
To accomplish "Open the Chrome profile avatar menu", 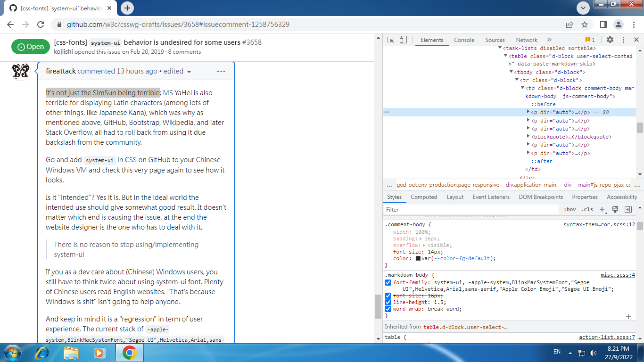I will pyautogui.click(x=618, y=25).
